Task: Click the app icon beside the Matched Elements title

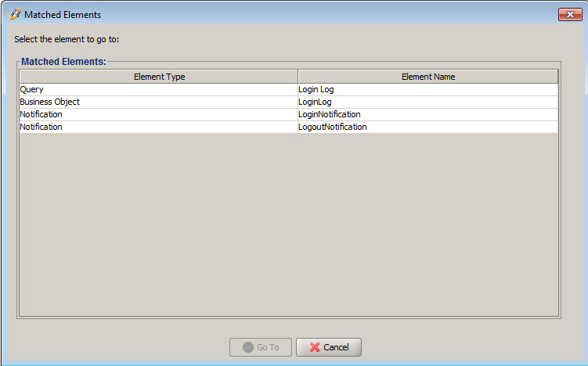Action: pyautogui.click(x=15, y=14)
